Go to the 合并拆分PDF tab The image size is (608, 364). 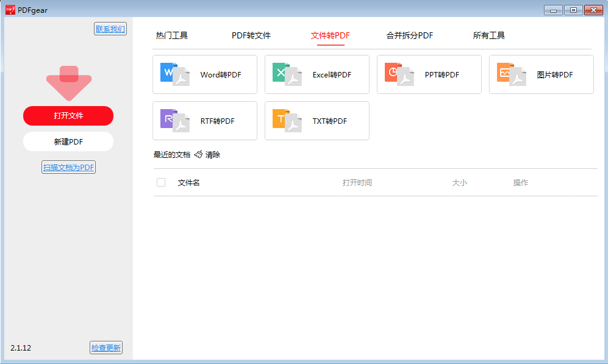click(x=409, y=35)
